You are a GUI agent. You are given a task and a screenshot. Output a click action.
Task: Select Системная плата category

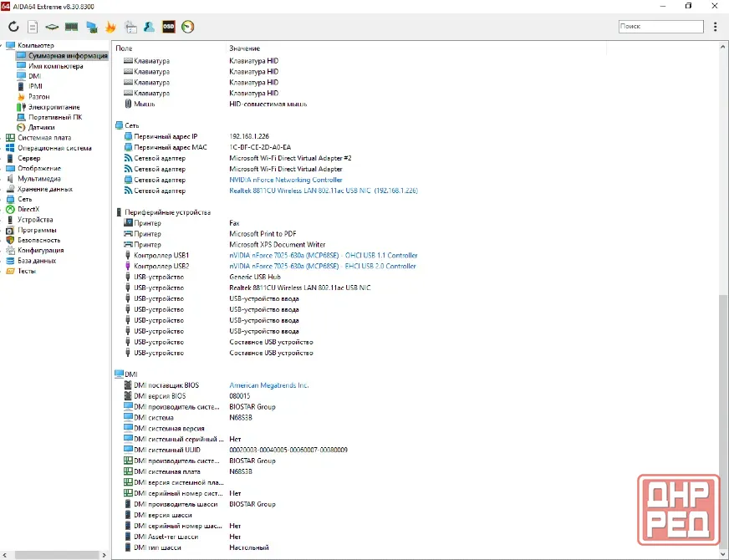[44, 138]
